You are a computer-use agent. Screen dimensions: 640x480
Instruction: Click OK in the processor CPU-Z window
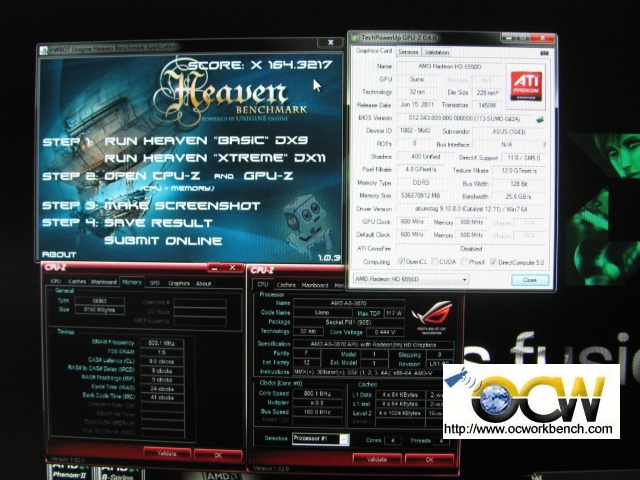429,460
